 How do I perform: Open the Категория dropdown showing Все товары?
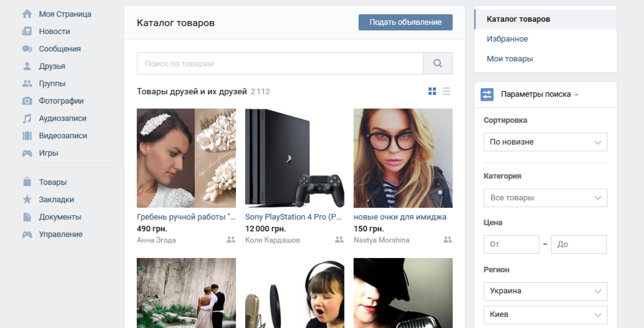(x=545, y=198)
